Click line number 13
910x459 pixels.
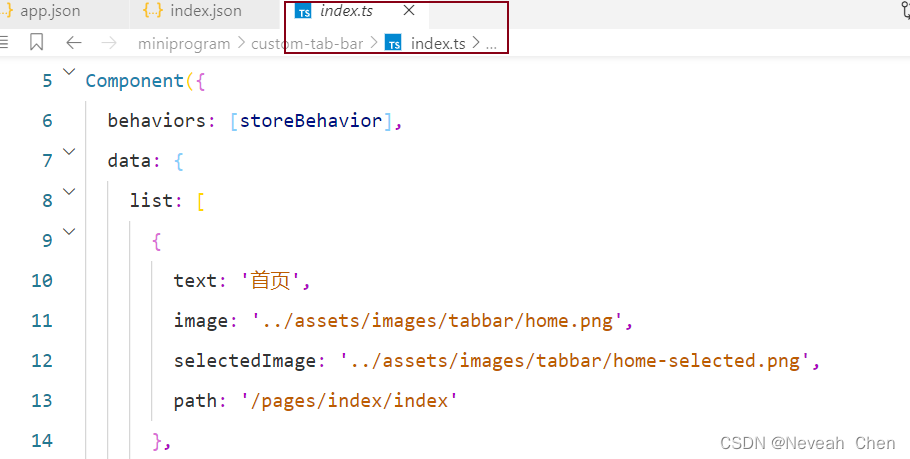click(x=42, y=401)
